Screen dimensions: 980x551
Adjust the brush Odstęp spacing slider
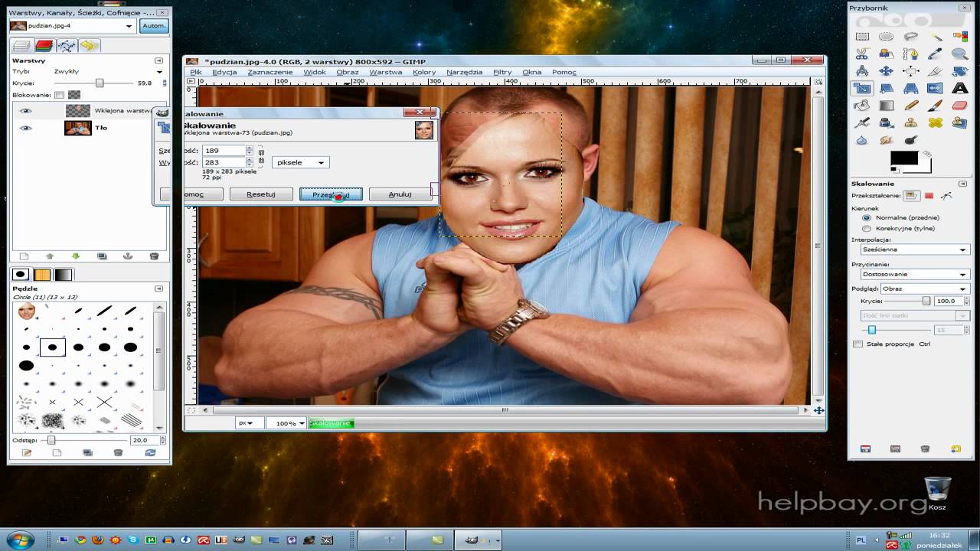click(82, 440)
